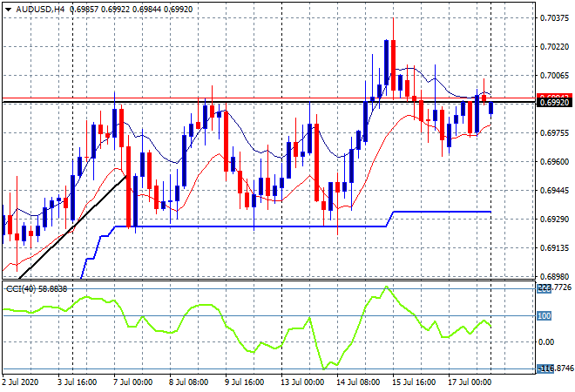575x392 pixels.
Task: Click the AUDUSD,H4 chart title
Action: (40, 10)
